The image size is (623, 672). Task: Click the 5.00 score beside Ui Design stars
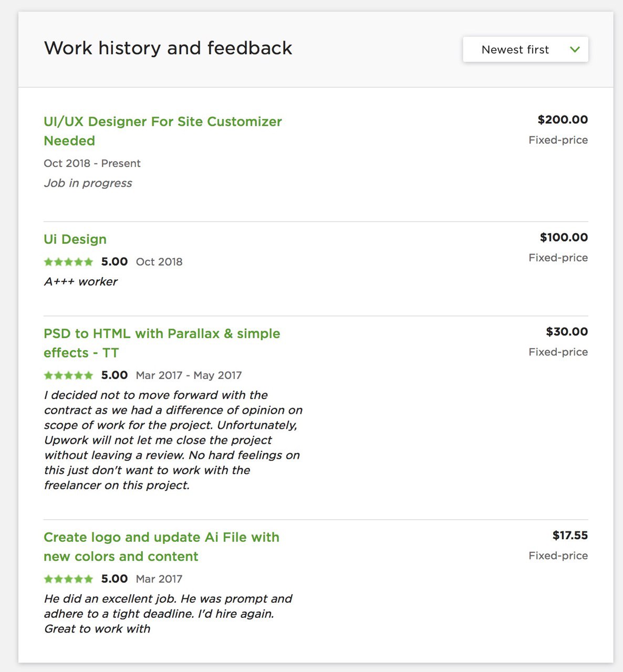pyautogui.click(x=115, y=261)
